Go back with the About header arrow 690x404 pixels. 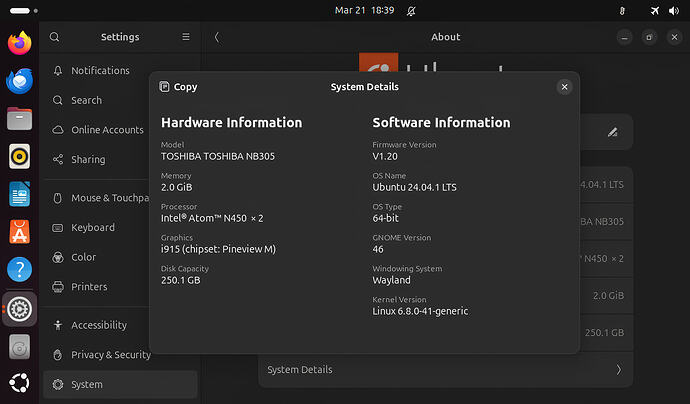coord(217,37)
